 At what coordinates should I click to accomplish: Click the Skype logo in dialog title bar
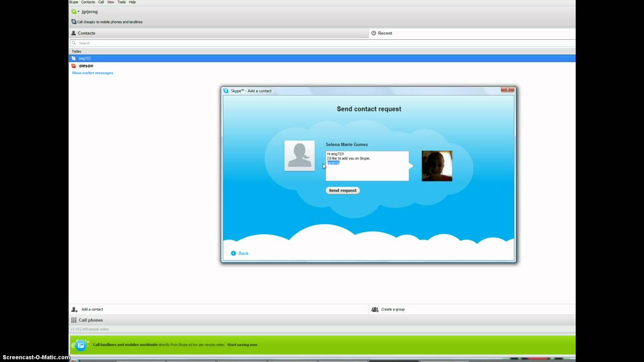click(226, 91)
